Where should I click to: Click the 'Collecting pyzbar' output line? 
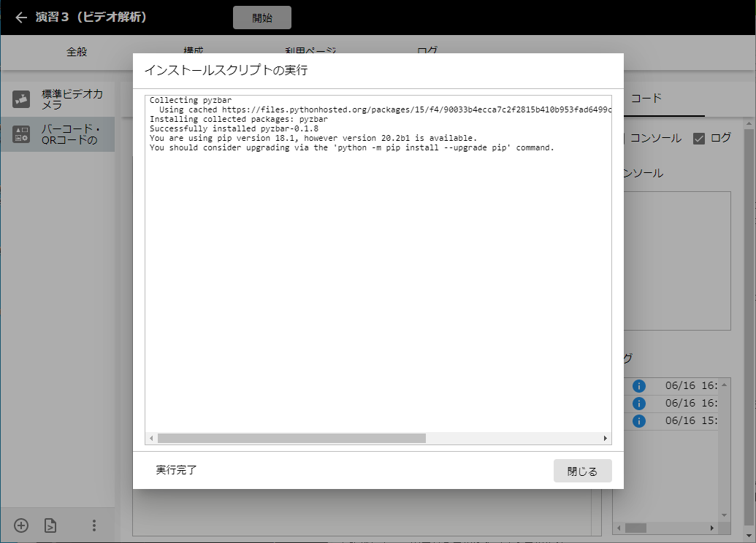pos(191,100)
